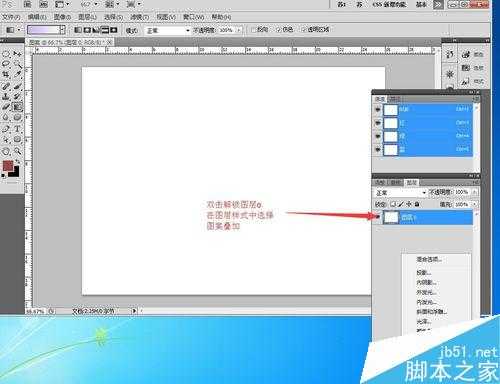
Task: Choose the angle gradient style
Action: click(96, 30)
